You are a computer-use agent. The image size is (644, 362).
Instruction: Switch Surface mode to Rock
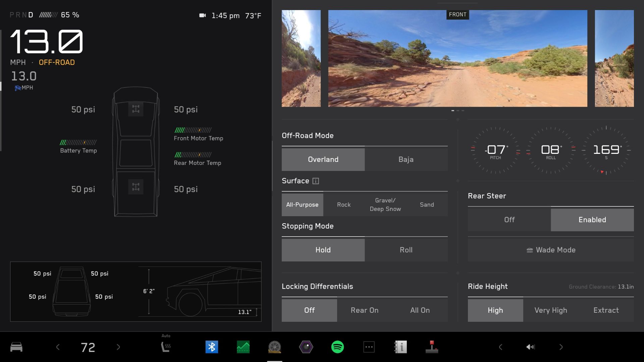tap(344, 204)
